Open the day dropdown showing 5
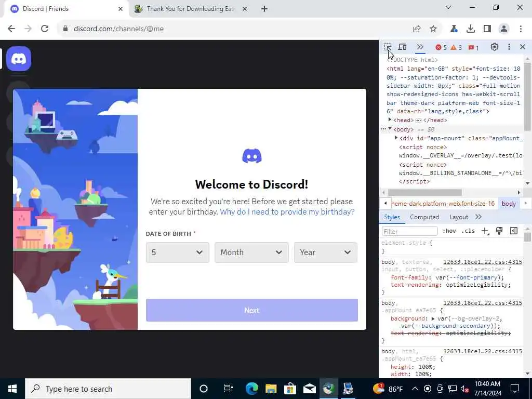Viewport: 532px width, 399px height. [x=178, y=252]
